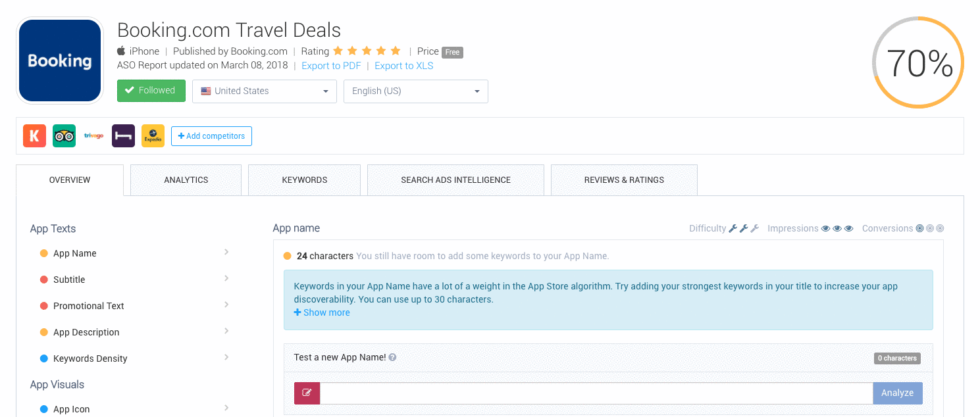Click the 70% score circle

click(918, 62)
